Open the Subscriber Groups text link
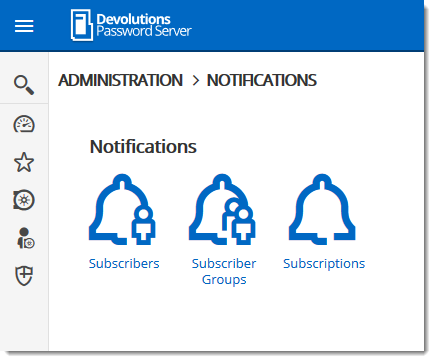The image size is (434, 361). pos(224,271)
